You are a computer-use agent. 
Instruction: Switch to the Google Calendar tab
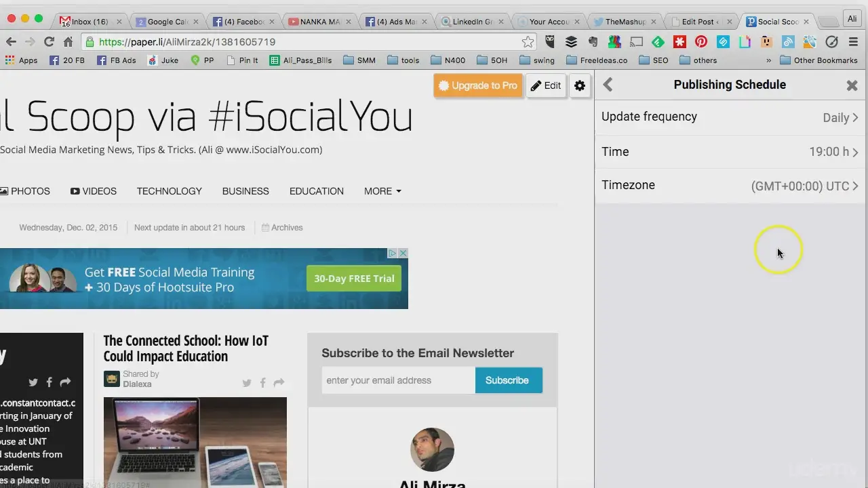click(166, 22)
